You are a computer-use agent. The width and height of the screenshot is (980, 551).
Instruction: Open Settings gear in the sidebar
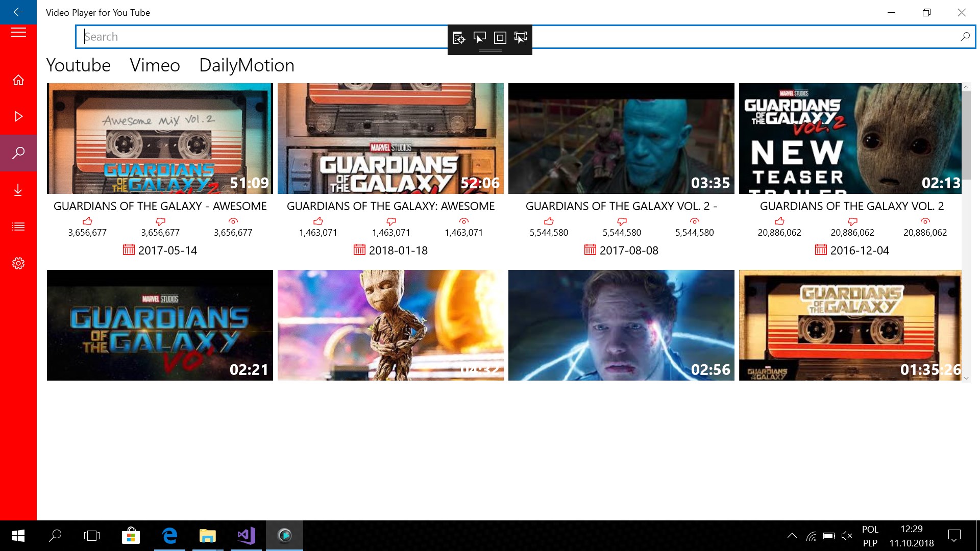click(x=18, y=263)
